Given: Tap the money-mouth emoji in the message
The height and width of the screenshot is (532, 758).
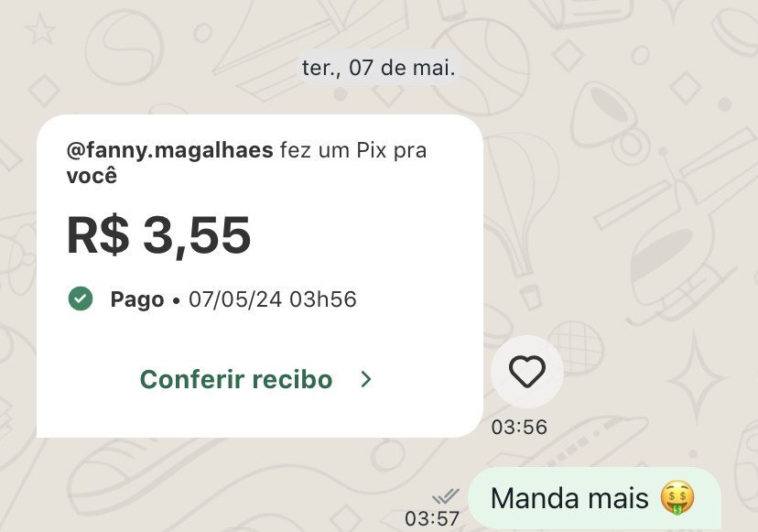Looking at the screenshot, I should pyautogui.click(x=676, y=498).
